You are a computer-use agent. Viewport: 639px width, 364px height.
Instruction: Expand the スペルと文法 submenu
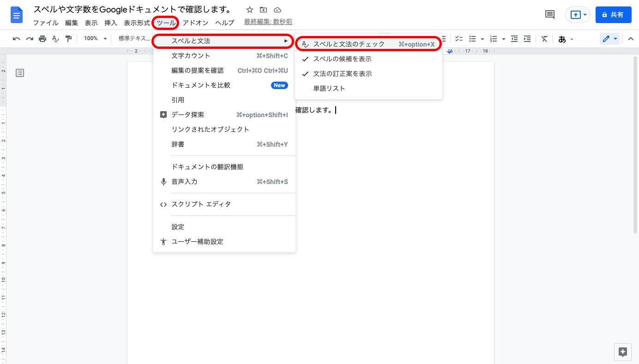click(x=224, y=41)
